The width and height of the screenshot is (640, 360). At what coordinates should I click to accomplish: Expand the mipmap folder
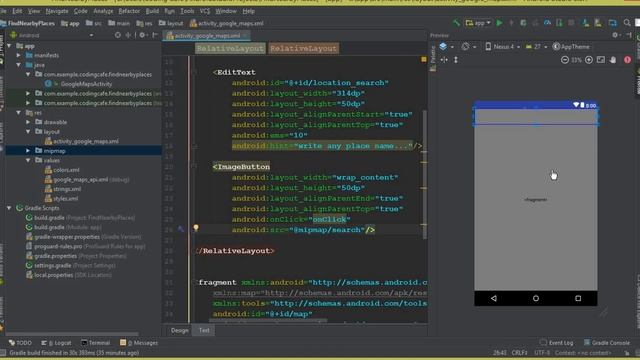click(x=28, y=151)
